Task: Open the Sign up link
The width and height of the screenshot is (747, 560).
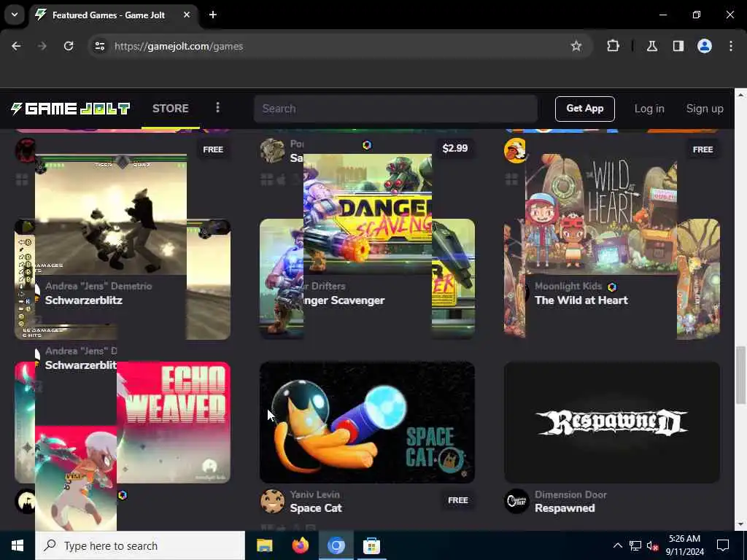Action: 705,109
